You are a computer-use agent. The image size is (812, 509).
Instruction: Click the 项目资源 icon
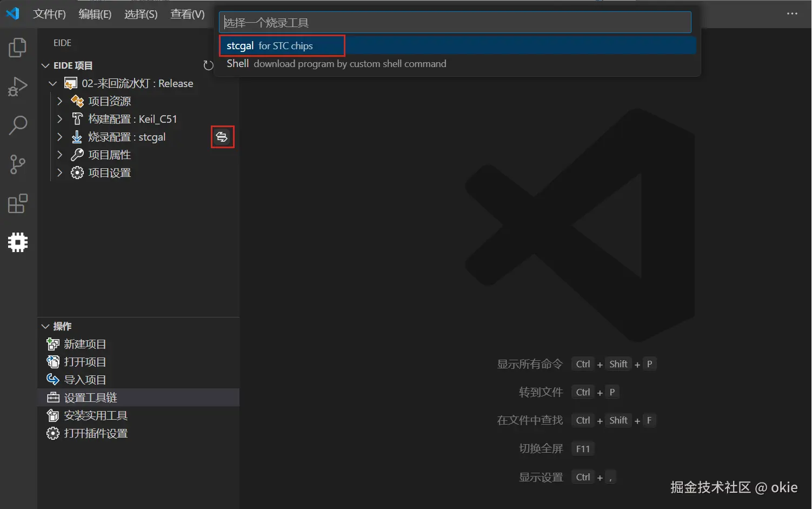point(77,101)
